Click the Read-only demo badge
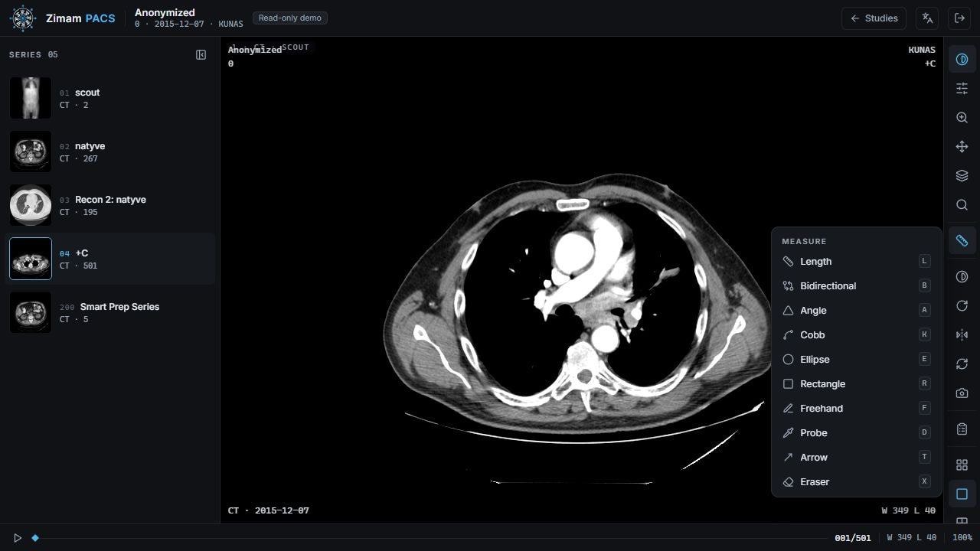 (290, 18)
